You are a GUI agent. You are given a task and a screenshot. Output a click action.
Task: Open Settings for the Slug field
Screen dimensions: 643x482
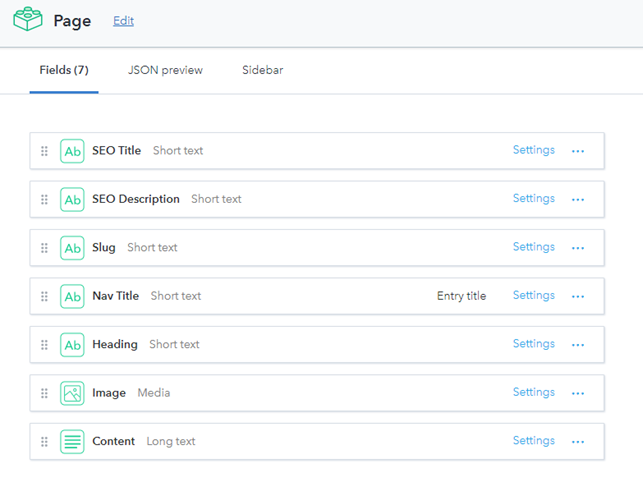pos(533,247)
